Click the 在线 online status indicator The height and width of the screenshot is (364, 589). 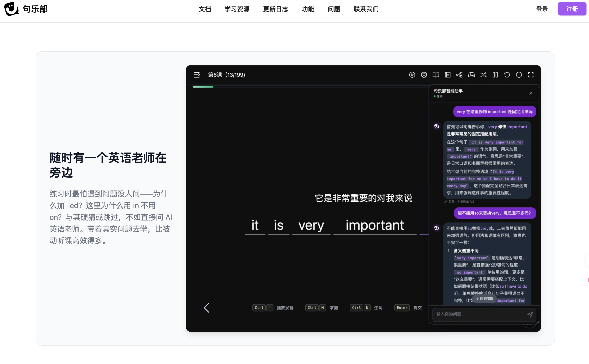pyautogui.click(x=438, y=96)
